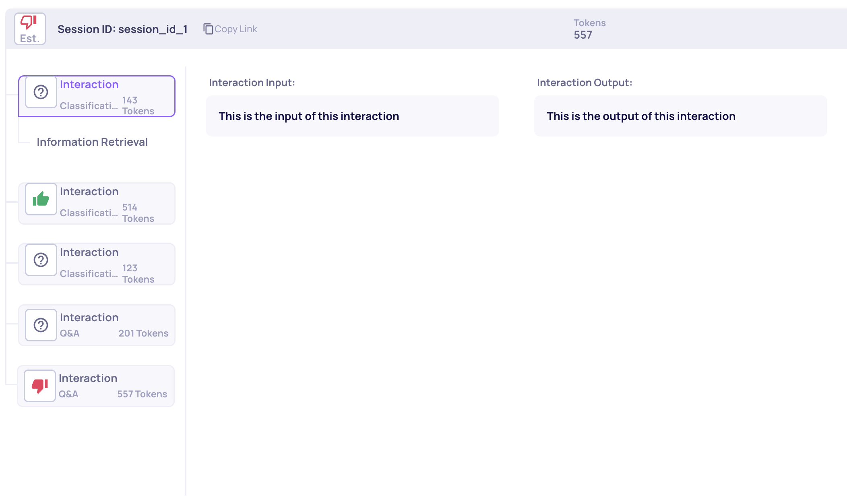Click red thumbs-down icon on 557 Tokens interaction
This screenshot has height=504, width=847.
tap(39, 386)
